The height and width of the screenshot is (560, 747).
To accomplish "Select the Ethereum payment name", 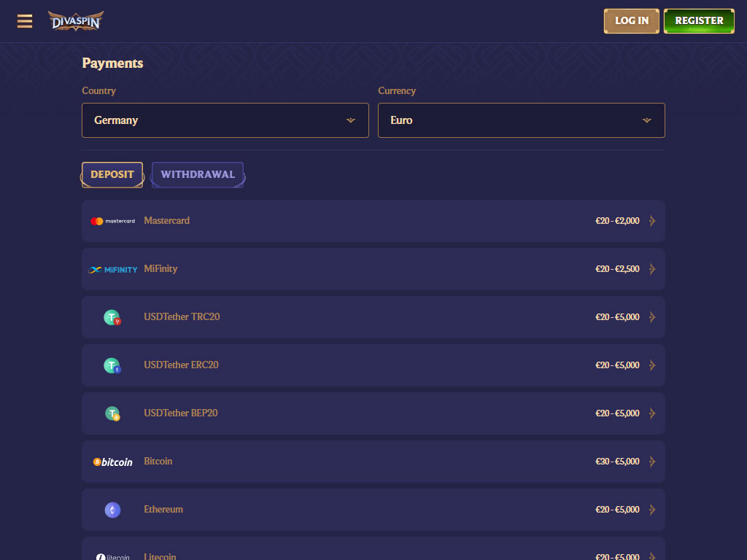I will click(x=163, y=509).
